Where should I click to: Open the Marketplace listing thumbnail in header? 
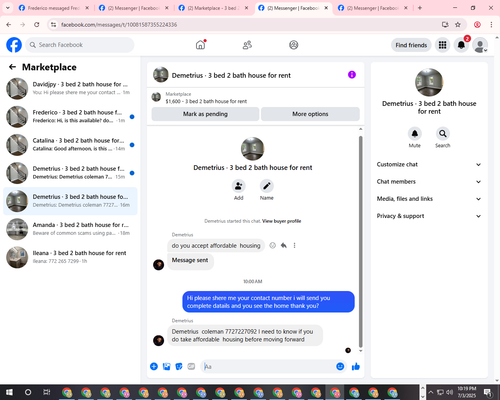tap(156, 97)
